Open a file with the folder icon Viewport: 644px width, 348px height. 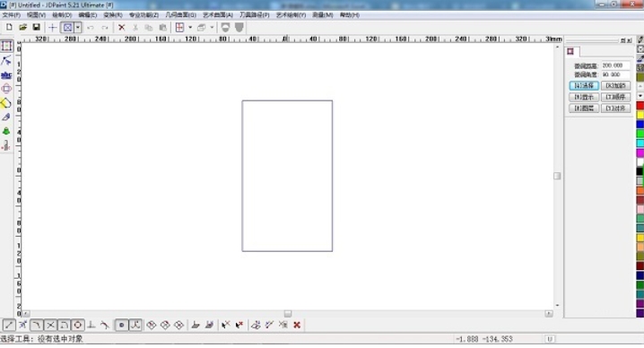22,27
